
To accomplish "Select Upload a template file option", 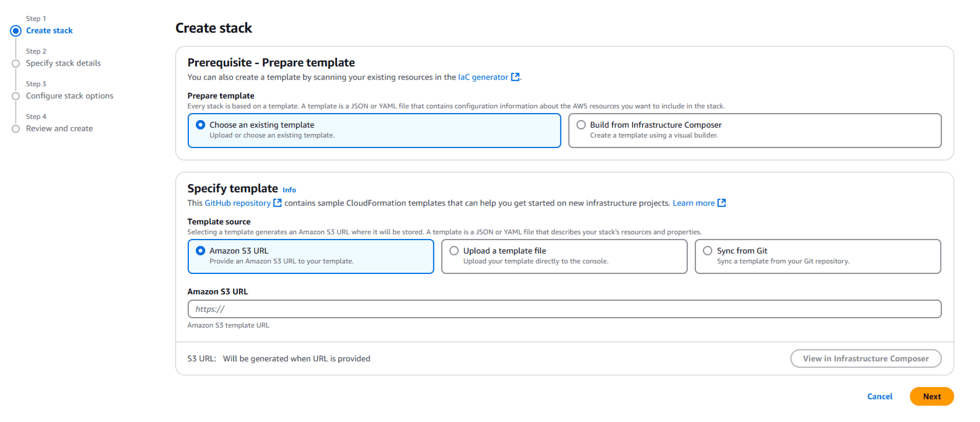I will pyautogui.click(x=454, y=251).
